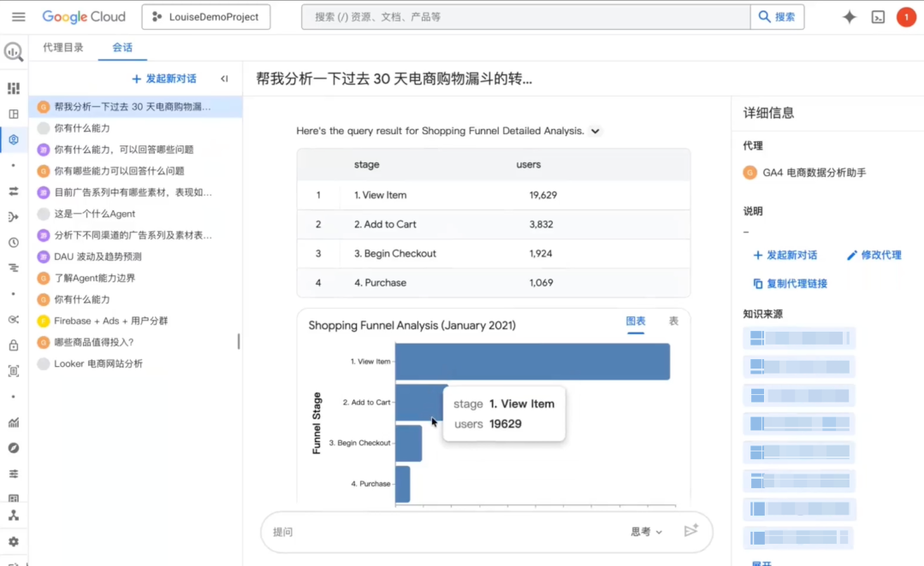Screen dimensions: 924x566
Task: Open the LouiseDemoProject project picker
Action: coord(205,17)
